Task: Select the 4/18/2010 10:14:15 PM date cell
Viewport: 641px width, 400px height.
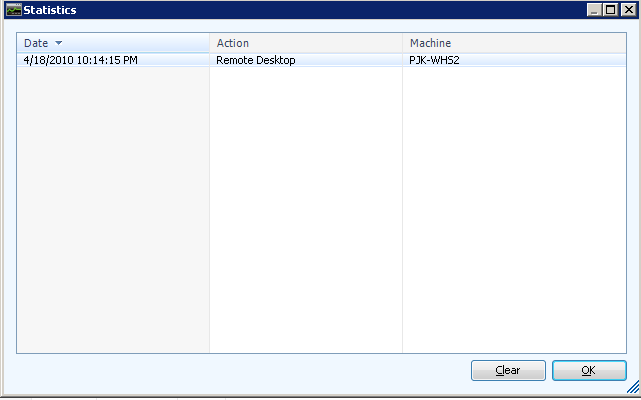Action: 80,60
